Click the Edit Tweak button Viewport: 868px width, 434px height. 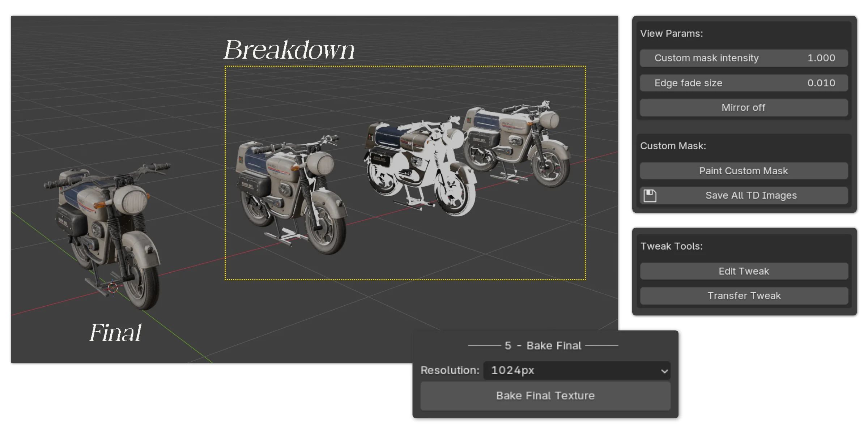coord(744,271)
